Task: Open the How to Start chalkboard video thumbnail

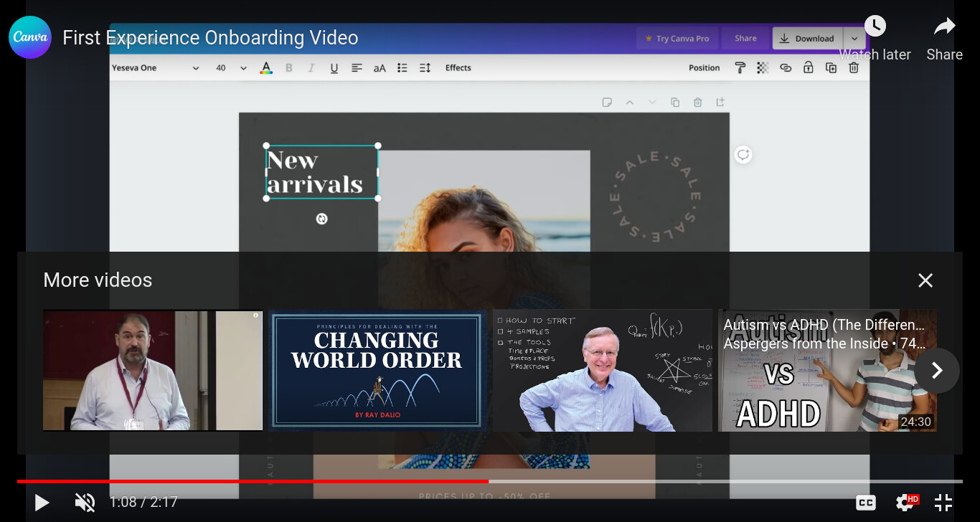Action: click(x=603, y=370)
